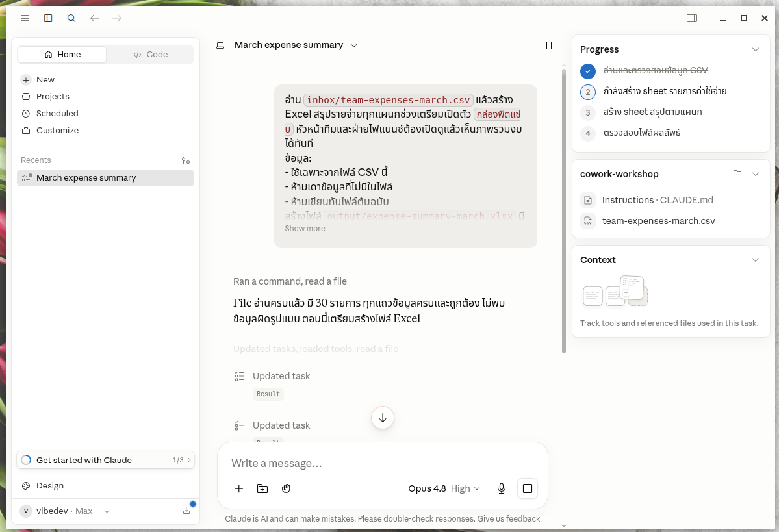Open the Opus 4.8 High model dropdown
The height and width of the screenshot is (532, 779).
(x=444, y=488)
